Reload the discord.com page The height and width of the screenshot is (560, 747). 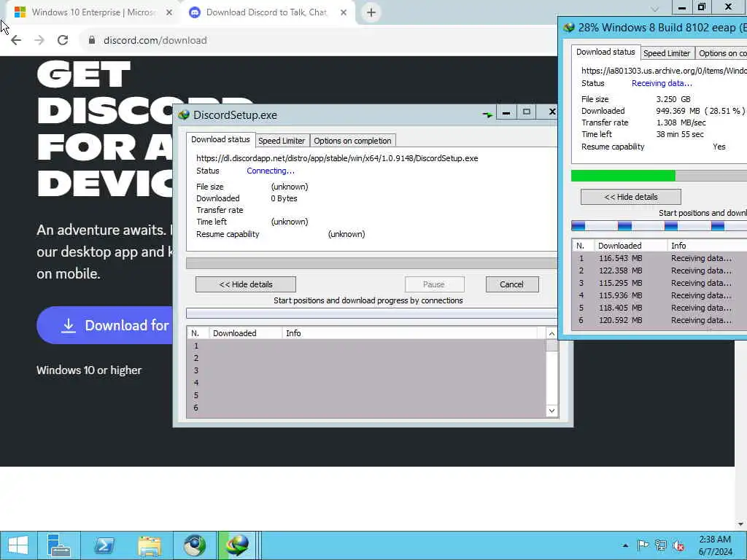[x=63, y=40]
